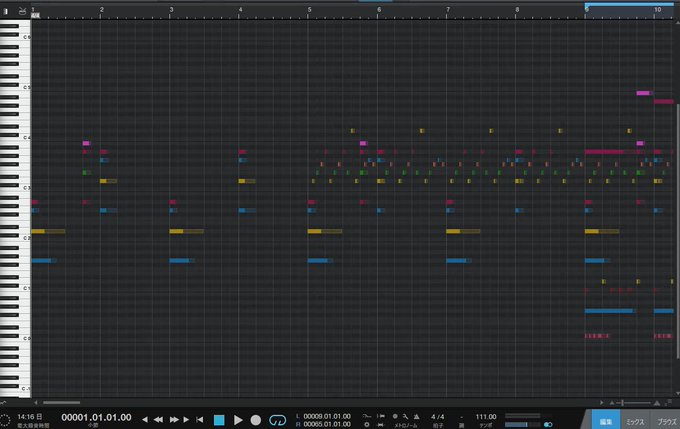
Task: Select the long crimson note at bar 9
Action: point(605,152)
